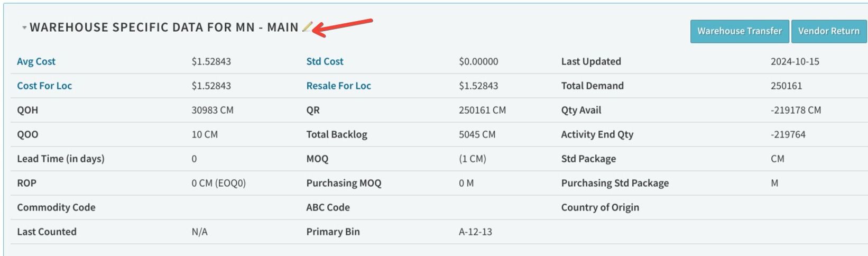868x256 pixels.
Task: Click the Warehouse Transfer button
Action: (x=739, y=31)
